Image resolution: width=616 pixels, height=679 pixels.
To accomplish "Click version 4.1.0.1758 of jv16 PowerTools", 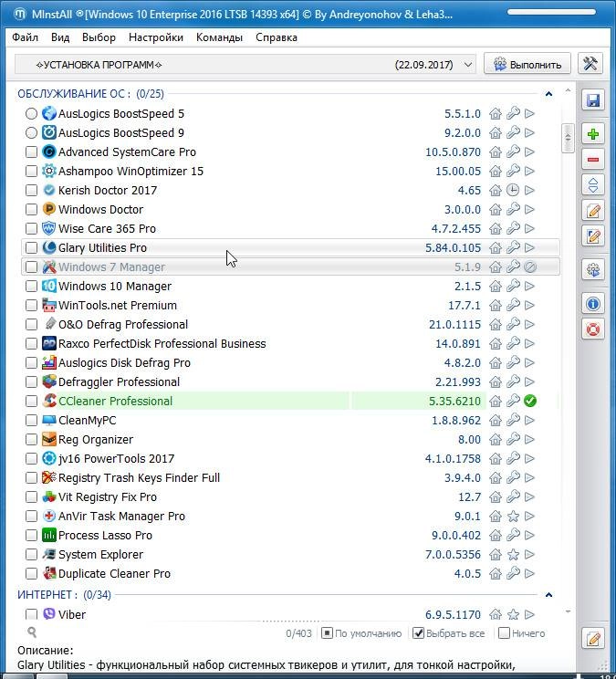I will point(453,458).
